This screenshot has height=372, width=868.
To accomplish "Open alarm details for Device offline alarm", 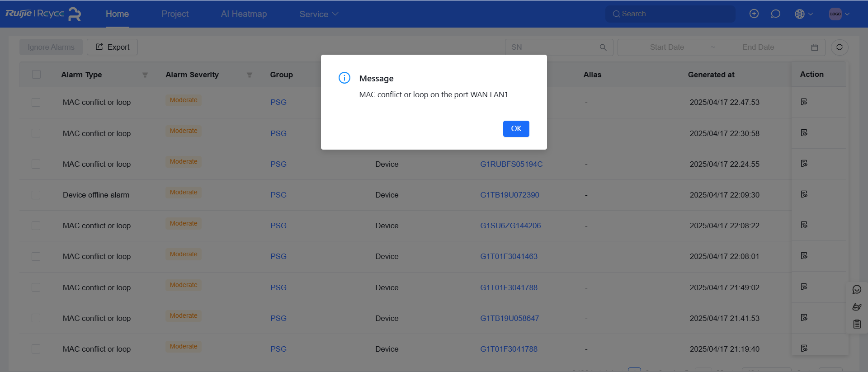I will pos(804,194).
